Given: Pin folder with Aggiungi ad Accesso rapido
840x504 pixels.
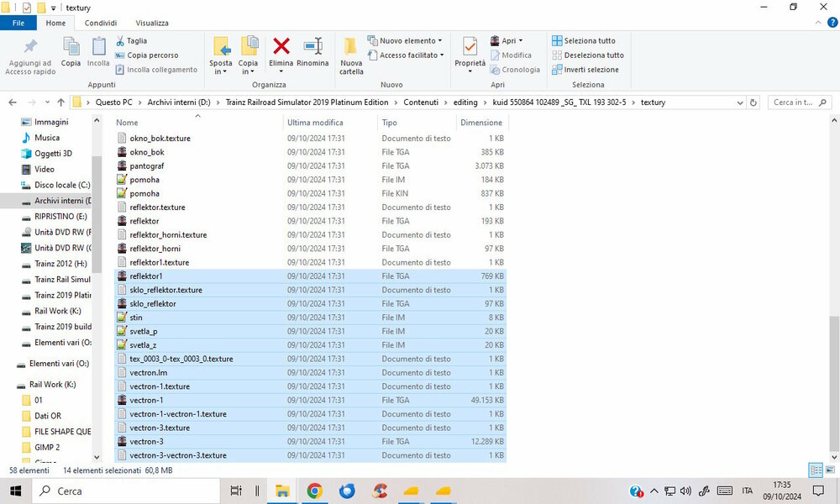Looking at the screenshot, I should (30, 57).
